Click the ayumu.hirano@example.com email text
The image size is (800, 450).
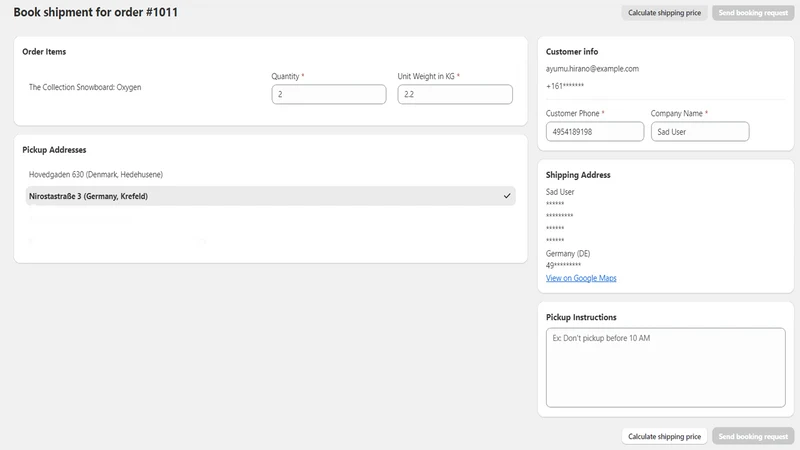point(592,69)
